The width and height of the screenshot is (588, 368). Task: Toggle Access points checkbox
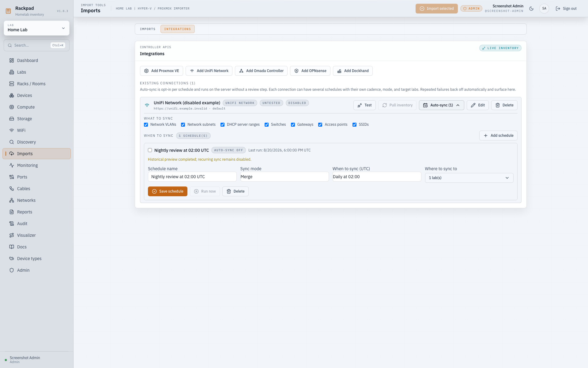320,125
